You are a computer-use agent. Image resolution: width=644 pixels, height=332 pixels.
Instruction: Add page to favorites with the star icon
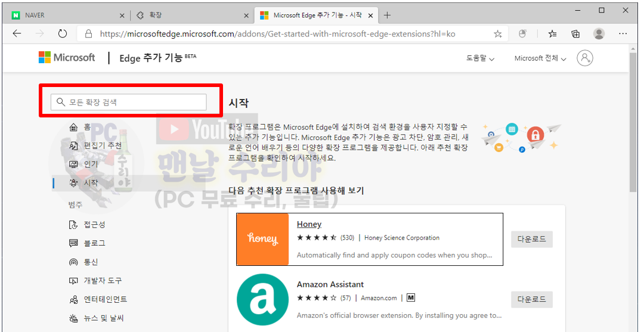pyautogui.click(x=498, y=34)
